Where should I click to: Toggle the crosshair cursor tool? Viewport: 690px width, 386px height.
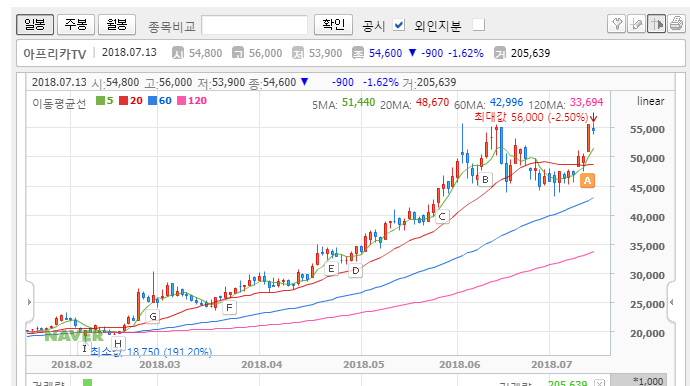coord(656,24)
